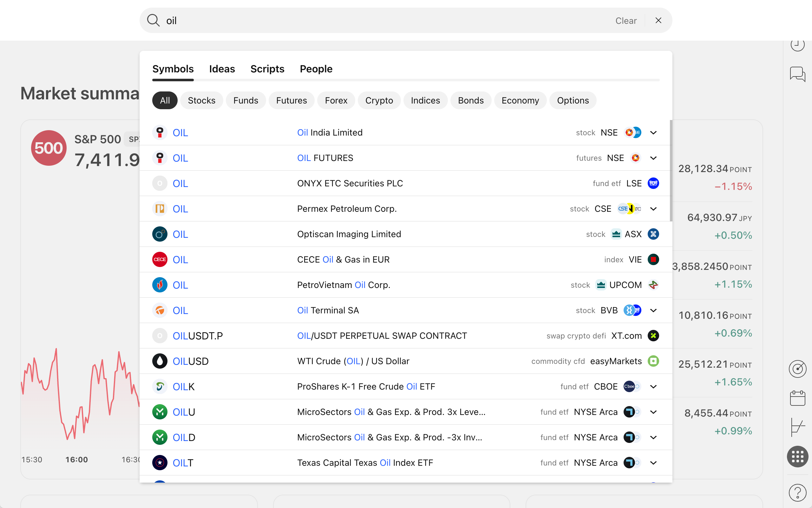Screen dimensions: 812x508
Task: Expand the OILU MicroSectors row
Action: [x=653, y=412]
